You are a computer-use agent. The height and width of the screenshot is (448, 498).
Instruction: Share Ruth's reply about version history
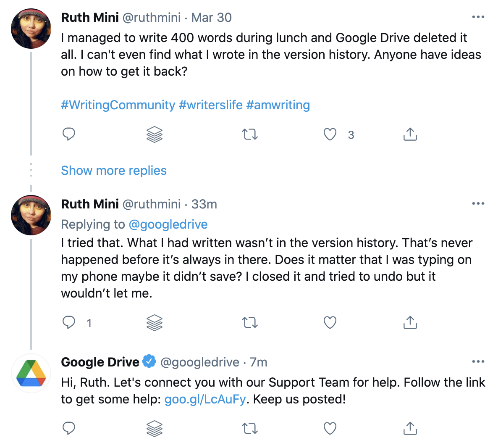tap(410, 322)
